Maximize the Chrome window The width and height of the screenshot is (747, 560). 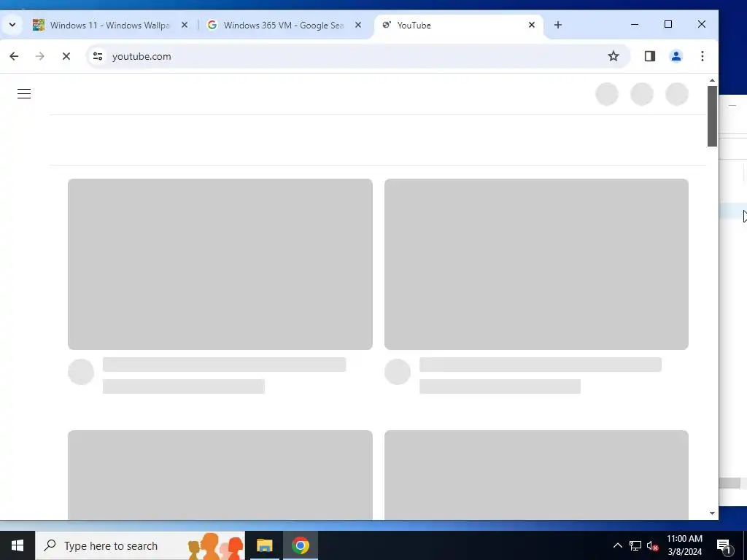click(668, 24)
